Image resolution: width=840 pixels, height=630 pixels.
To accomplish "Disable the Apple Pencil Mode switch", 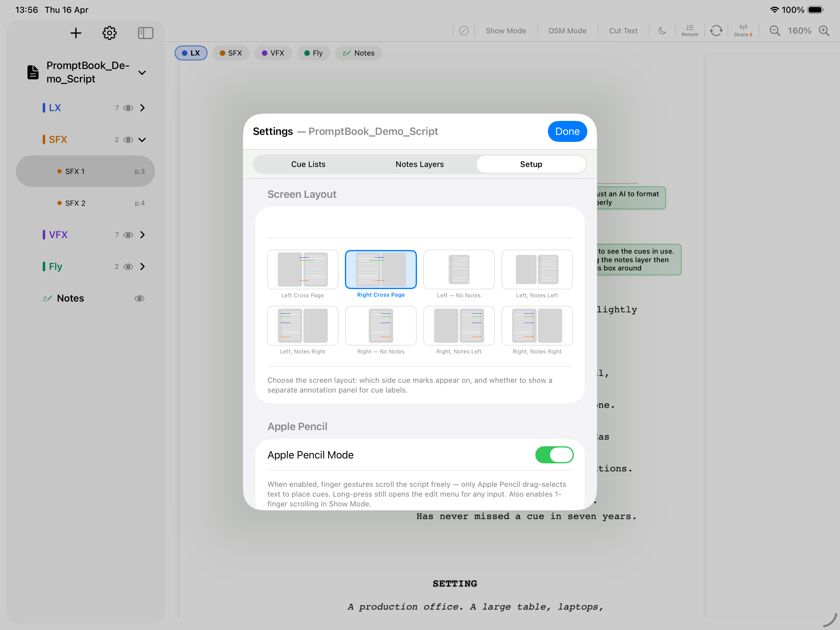I will [x=554, y=455].
